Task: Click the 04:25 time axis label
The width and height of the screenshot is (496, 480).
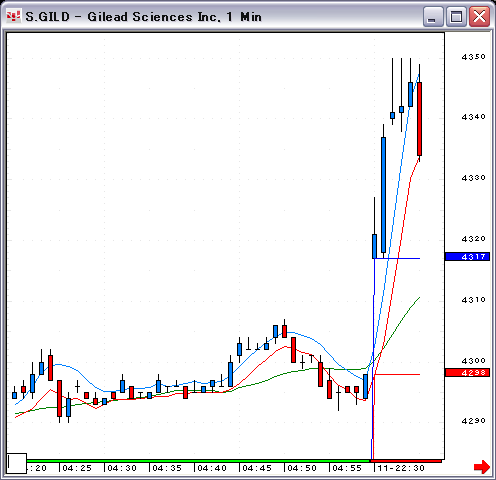Action: click(77, 468)
